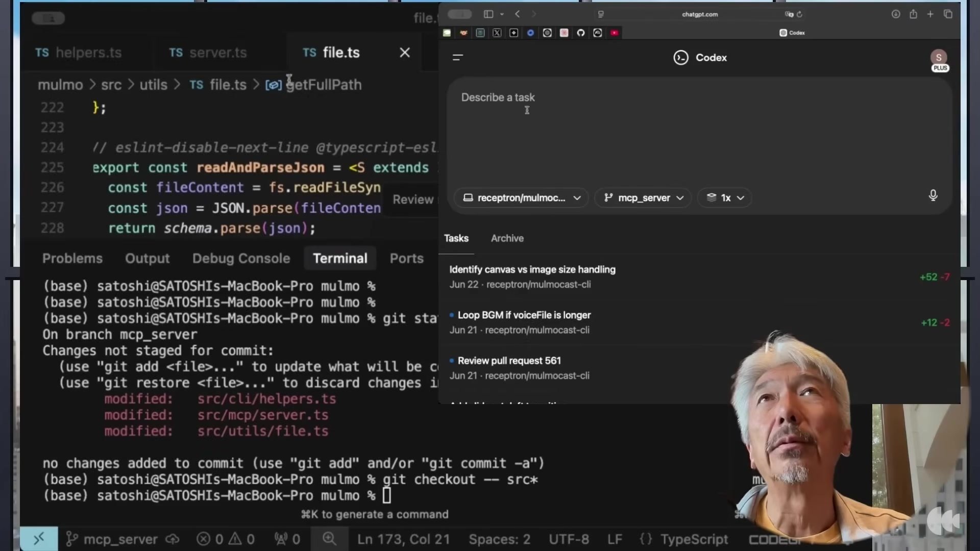This screenshot has height=551, width=980.
Task: Click the TypeScript language mode indicator
Action: point(693,539)
